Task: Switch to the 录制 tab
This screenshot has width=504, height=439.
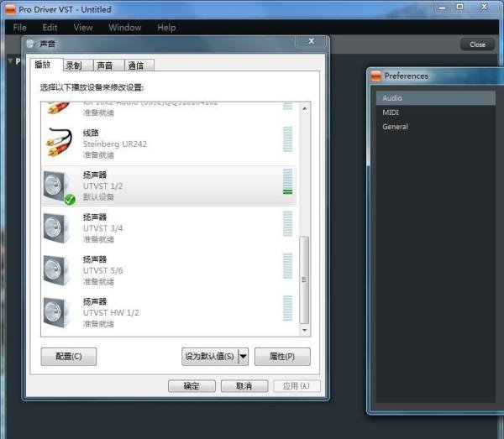Action: [x=78, y=65]
